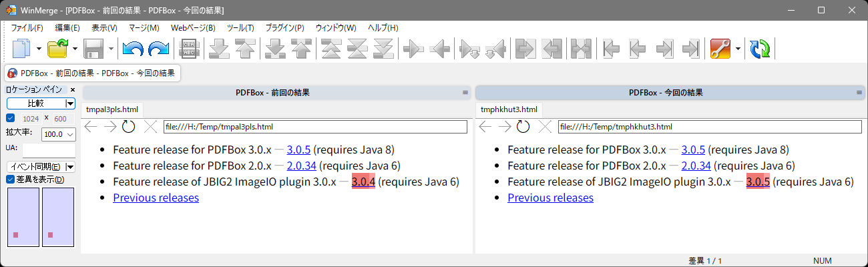The width and height of the screenshot is (868, 267).
Task: Go back in the right pane browser
Action: tap(485, 126)
